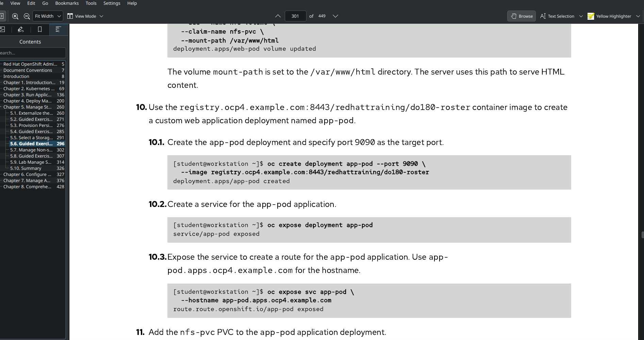Viewport: 644px width, 340px height.
Task: Show the Bookmarks sidebar panel
Action: (40, 30)
